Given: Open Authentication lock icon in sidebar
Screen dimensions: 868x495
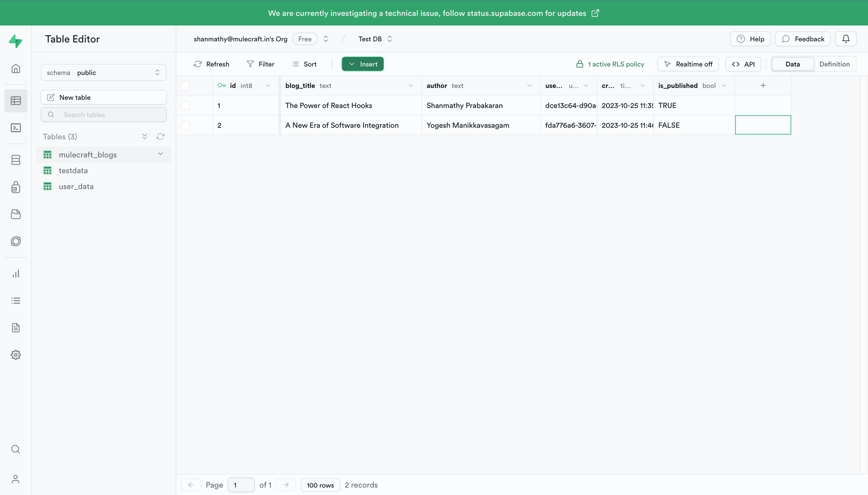Looking at the screenshot, I should coord(16,187).
